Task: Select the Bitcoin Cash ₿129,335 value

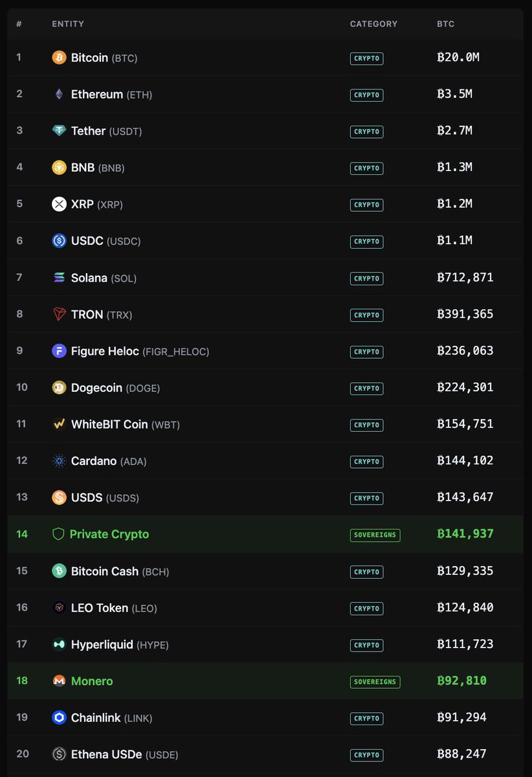Action: (465, 571)
